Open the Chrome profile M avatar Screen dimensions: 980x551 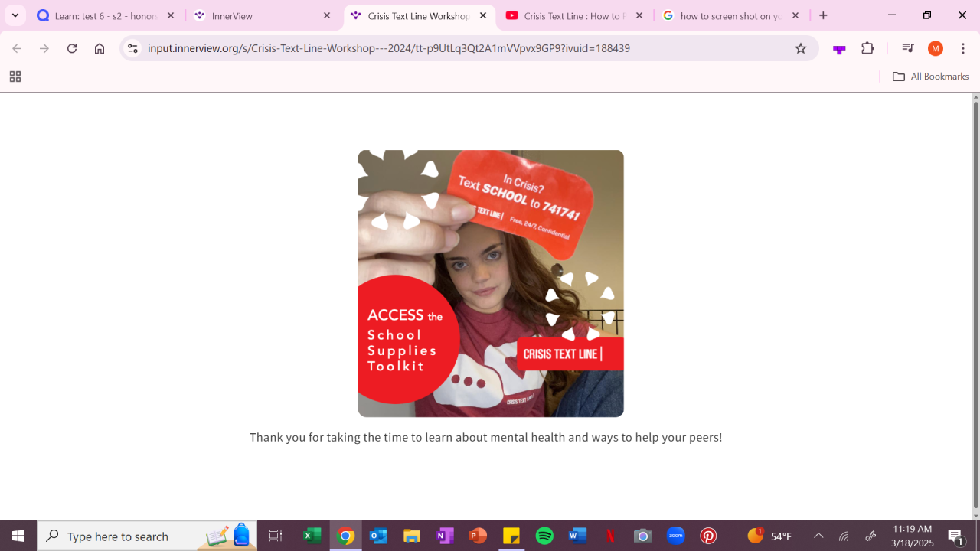coord(936,48)
